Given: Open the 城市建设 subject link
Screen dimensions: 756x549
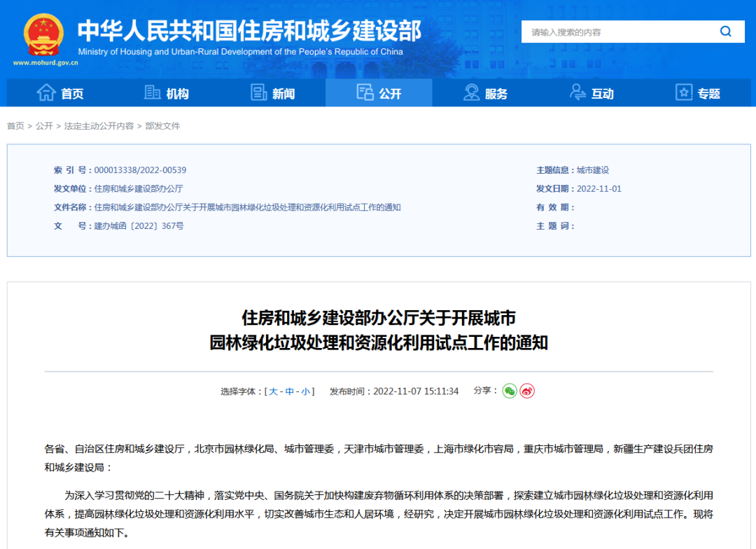Looking at the screenshot, I should tap(594, 169).
